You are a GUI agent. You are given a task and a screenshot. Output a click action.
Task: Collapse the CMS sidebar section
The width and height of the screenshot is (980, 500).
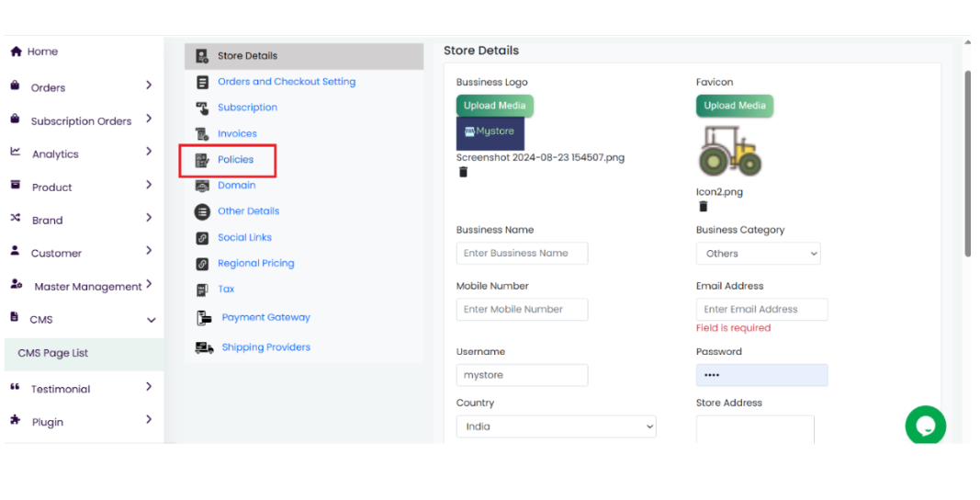(151, 320)
